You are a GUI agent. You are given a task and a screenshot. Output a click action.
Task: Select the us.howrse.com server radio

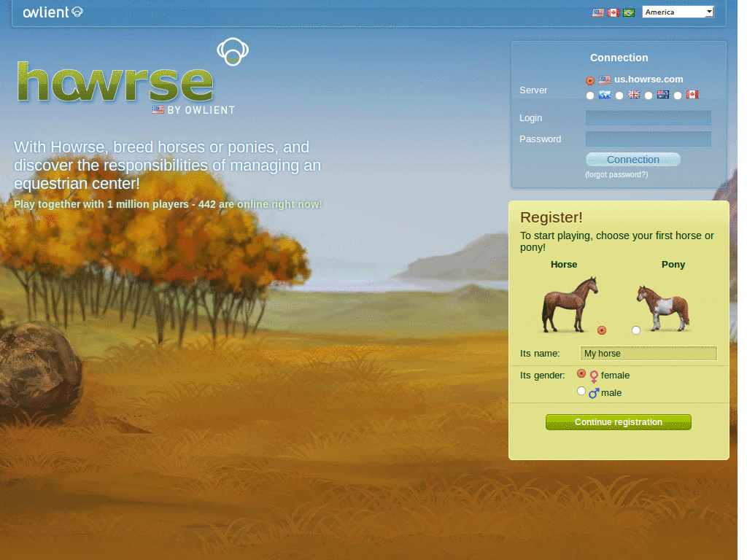tap(589, 80)
